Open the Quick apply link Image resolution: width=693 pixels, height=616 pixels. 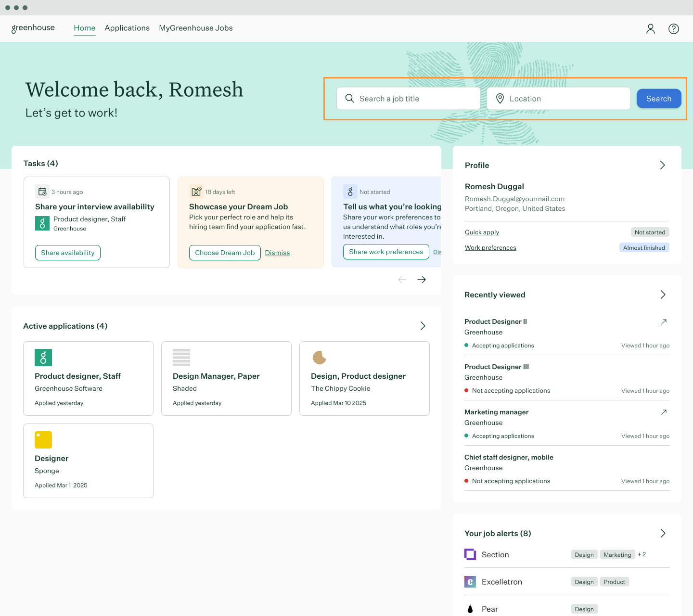482,232
